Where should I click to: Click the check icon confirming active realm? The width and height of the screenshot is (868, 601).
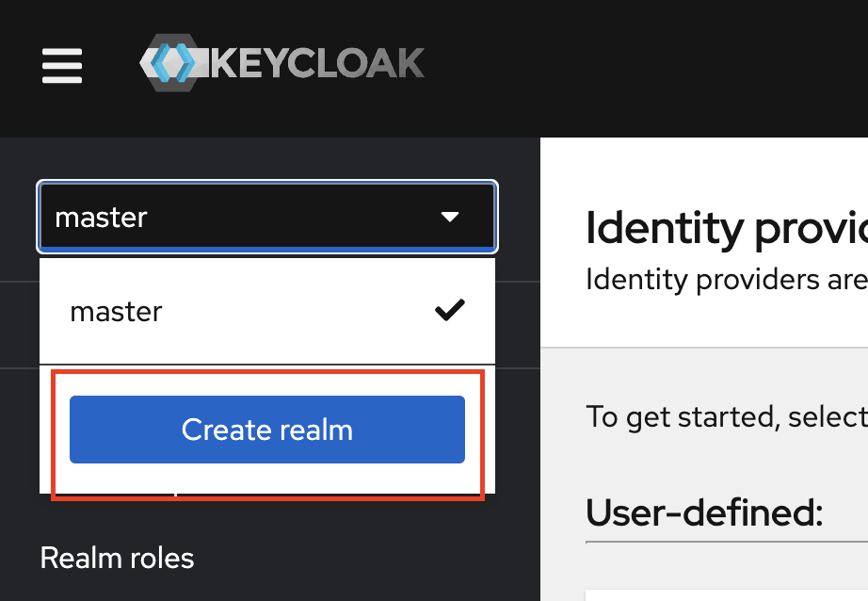click(450, 309)
